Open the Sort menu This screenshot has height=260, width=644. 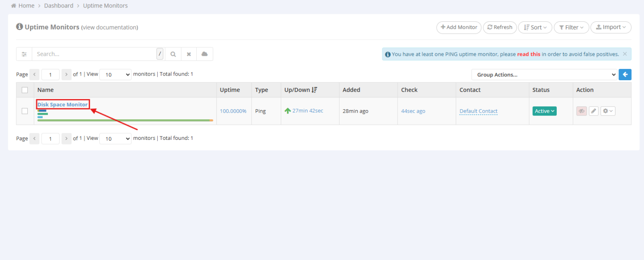click(535, 27)
